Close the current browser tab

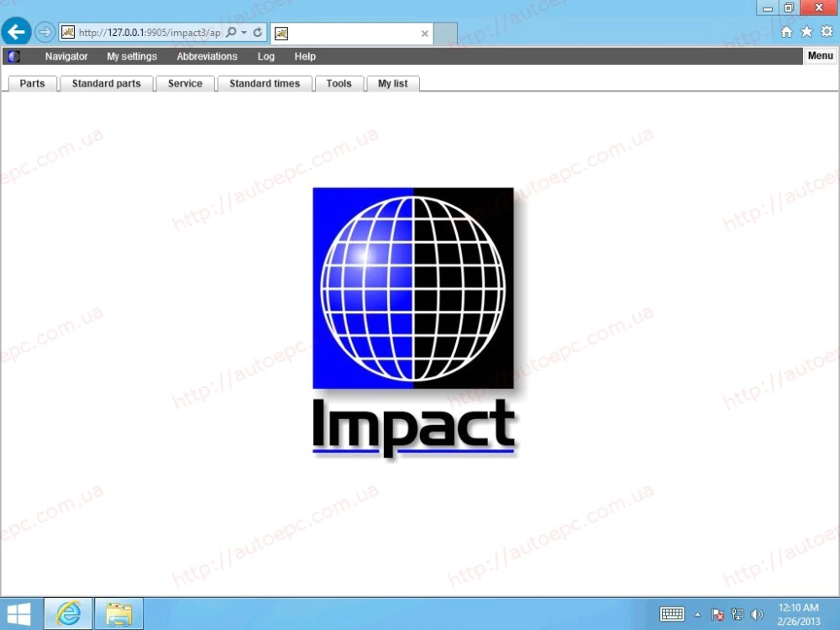(425, 34)
